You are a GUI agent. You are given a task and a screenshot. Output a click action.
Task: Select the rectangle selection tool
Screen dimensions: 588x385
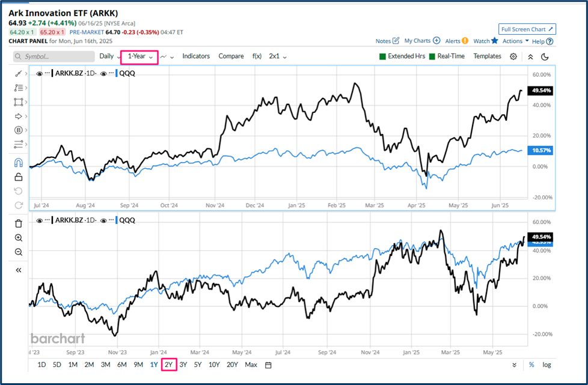click(19, 102)
